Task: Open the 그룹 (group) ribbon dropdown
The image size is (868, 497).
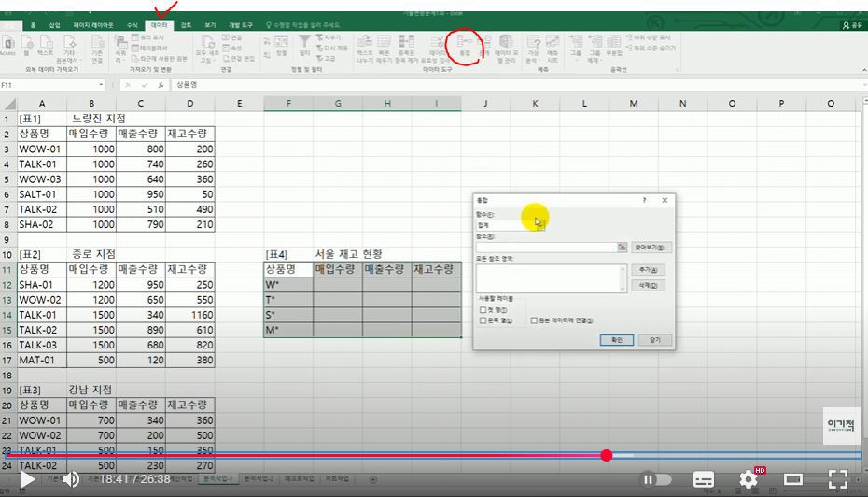Action: coord(576,47)
